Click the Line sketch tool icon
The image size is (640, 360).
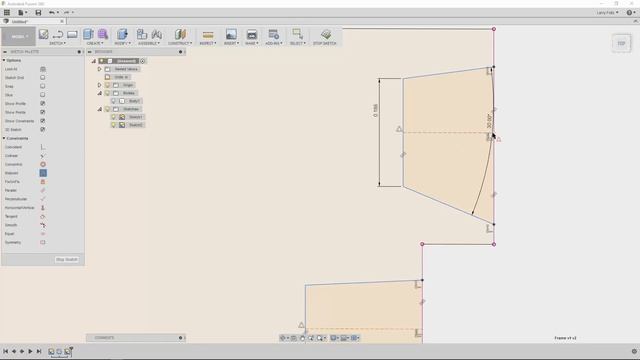(58, 34)
